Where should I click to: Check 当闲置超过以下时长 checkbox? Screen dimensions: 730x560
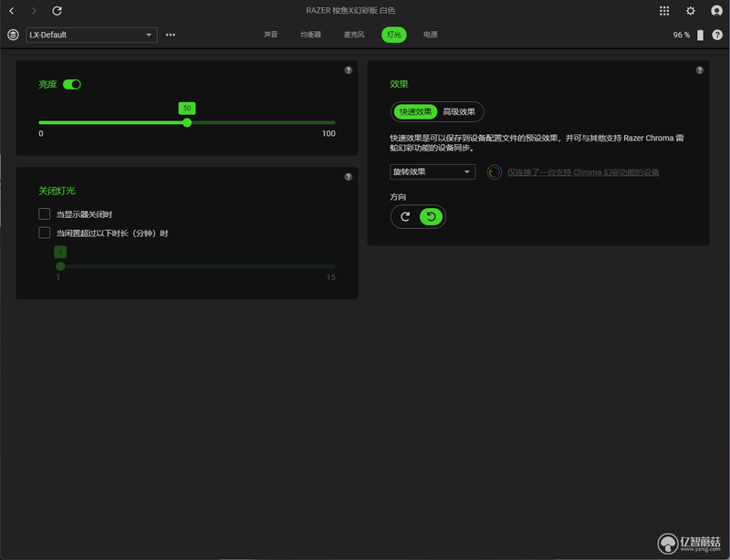click(44, 233)
